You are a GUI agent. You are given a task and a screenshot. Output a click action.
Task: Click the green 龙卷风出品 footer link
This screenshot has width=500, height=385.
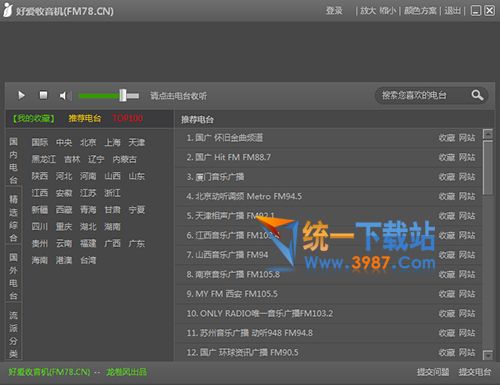[126, 372]
